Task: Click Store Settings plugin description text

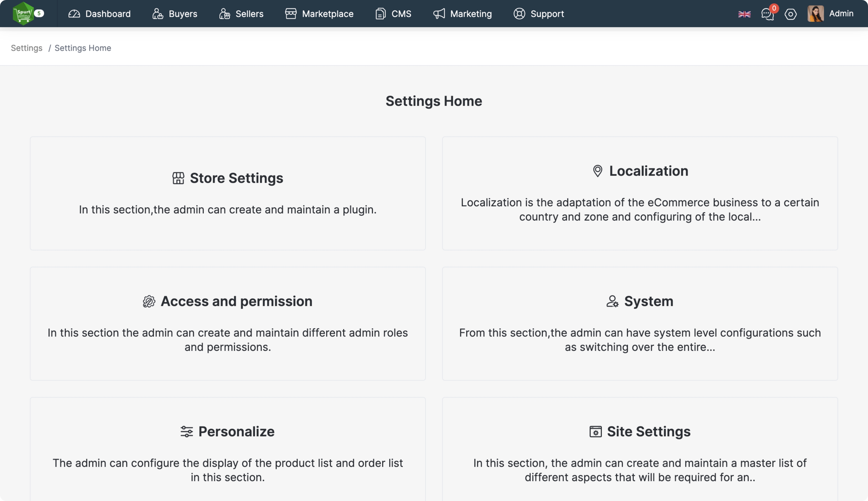Action: [x=228, y=210]
